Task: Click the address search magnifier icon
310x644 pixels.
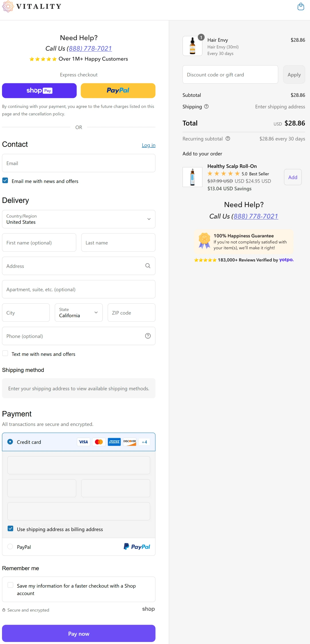Action: coord(148,266)
